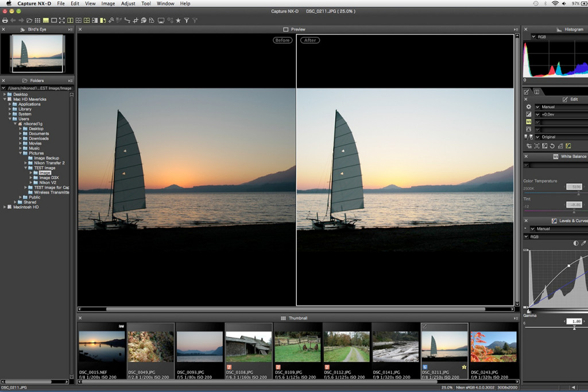Open the histogram RGB channel dropdown

534,37
